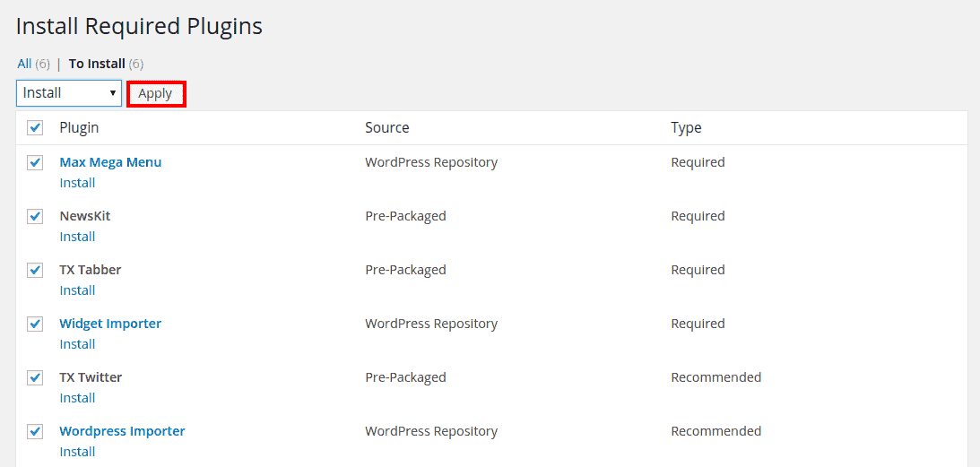Image resolution: width=980 pixels, height=467 pixels.
Task: Uncheck the TX Twitter checkbox
Action: tap(35, 377)
